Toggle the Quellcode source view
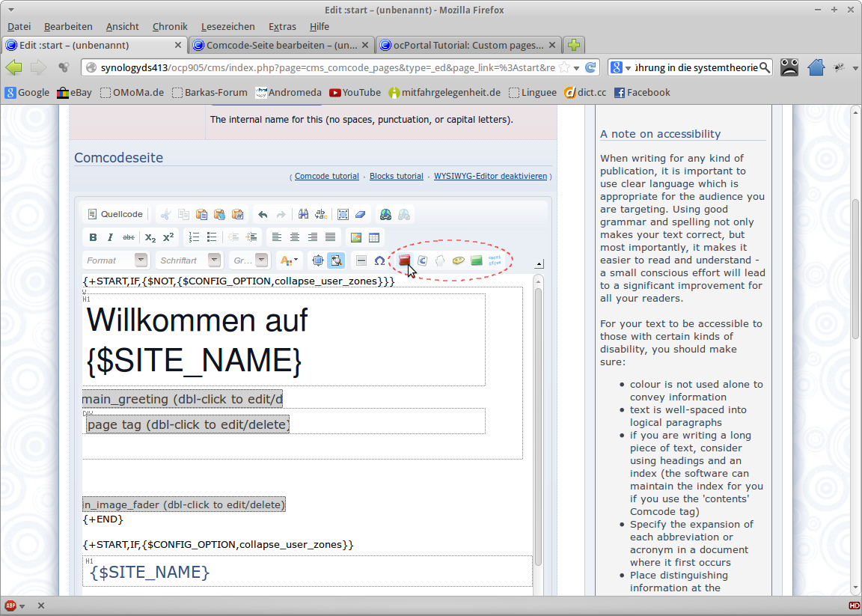The image size is (862, 616). click(114, 214)
